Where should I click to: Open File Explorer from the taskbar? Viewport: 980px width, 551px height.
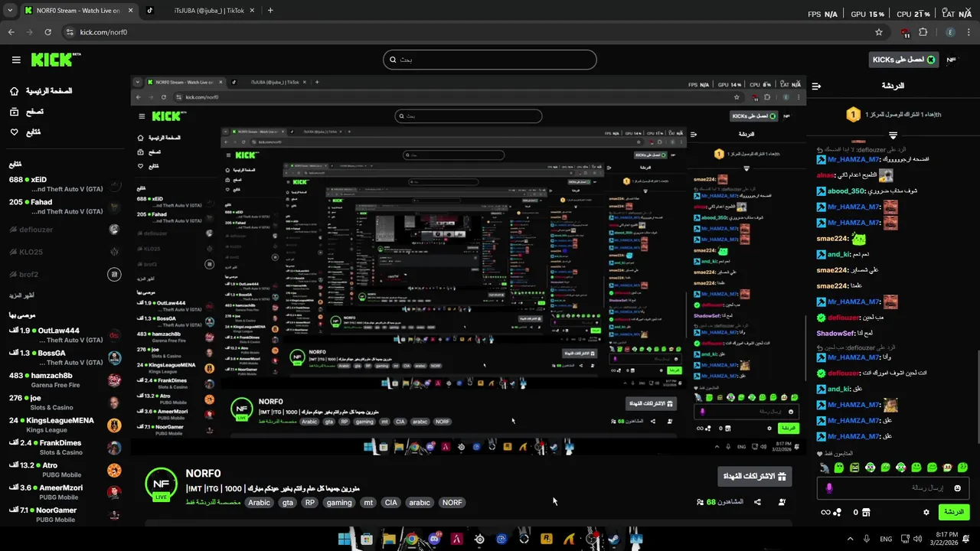coord(389,539)
